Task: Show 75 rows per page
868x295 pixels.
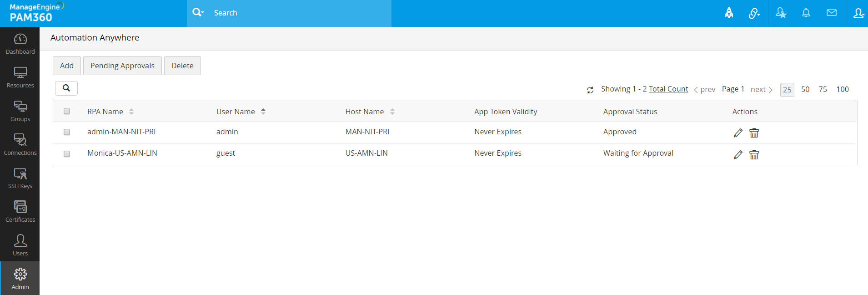Action: click(823, 89)
